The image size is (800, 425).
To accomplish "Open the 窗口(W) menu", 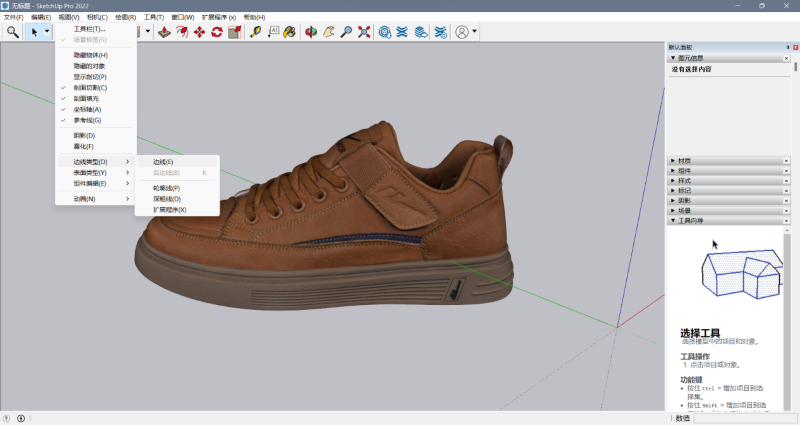I will tap(183, 17).
